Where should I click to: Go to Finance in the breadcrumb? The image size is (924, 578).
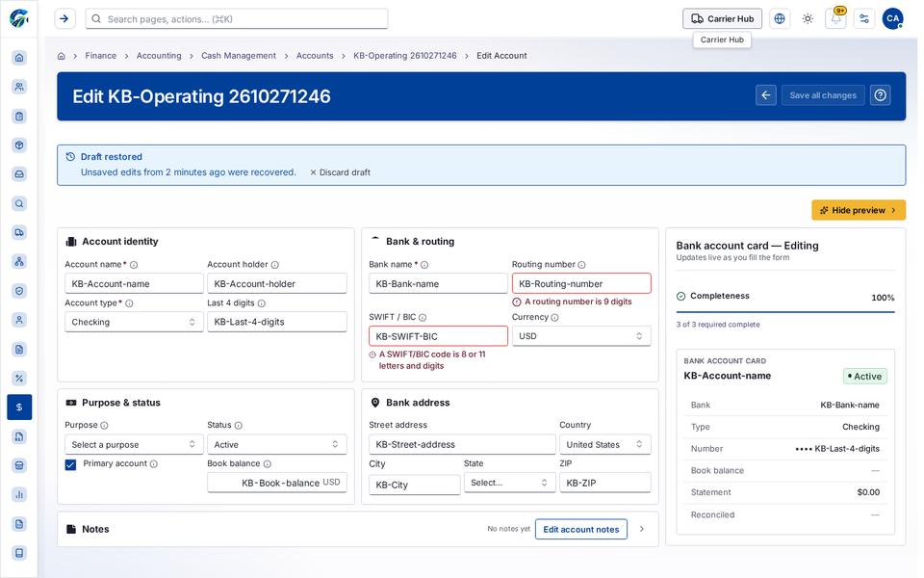(101, 56)
